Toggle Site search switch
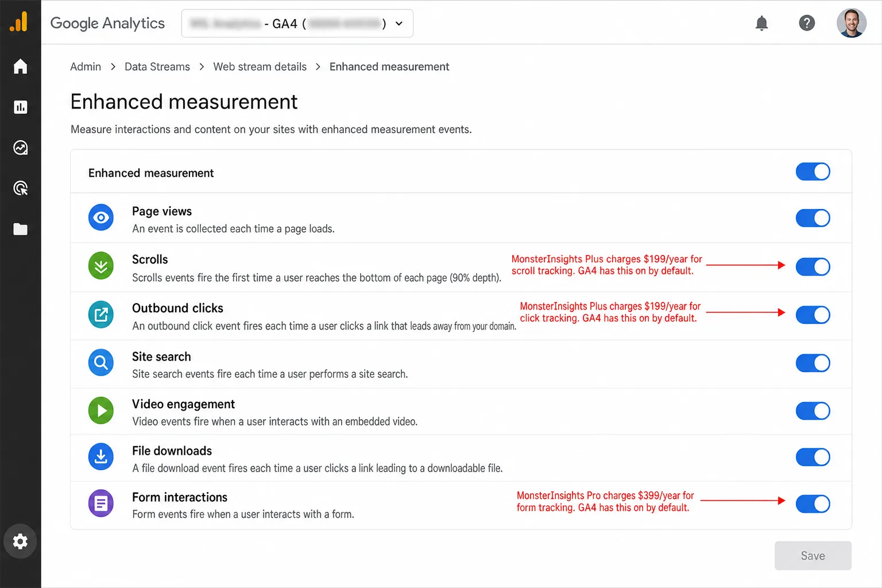Image resolution: width=882 pixels, height=588 pixels. 813,363
